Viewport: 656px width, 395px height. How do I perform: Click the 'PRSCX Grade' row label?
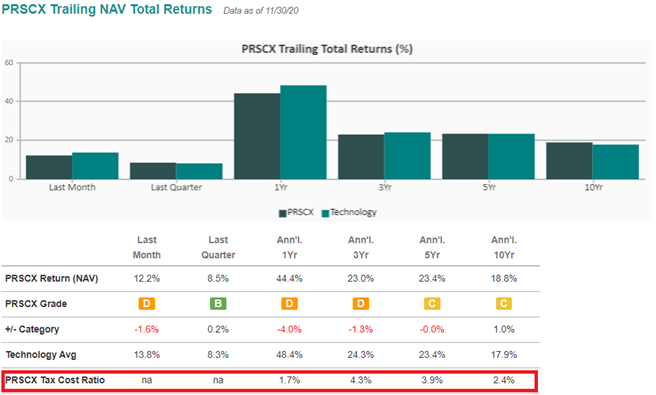coord(36,304)
